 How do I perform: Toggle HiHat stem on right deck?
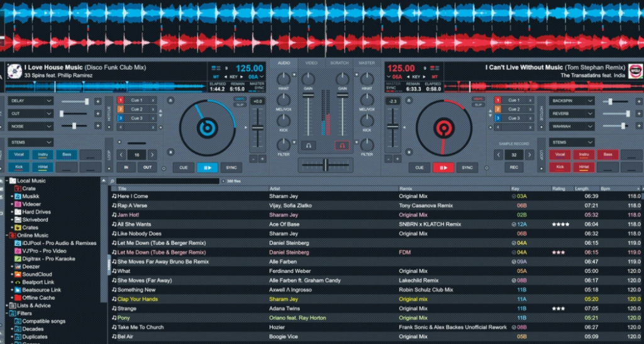click(x=584, y=167)
